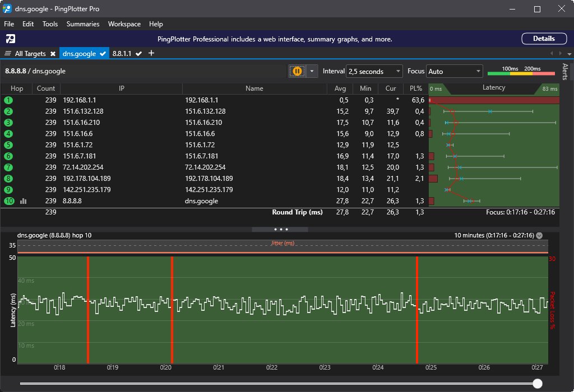Open the Alerts side panel
The width and height of the screenshot is (574, 392).
[x=565, y=72]
